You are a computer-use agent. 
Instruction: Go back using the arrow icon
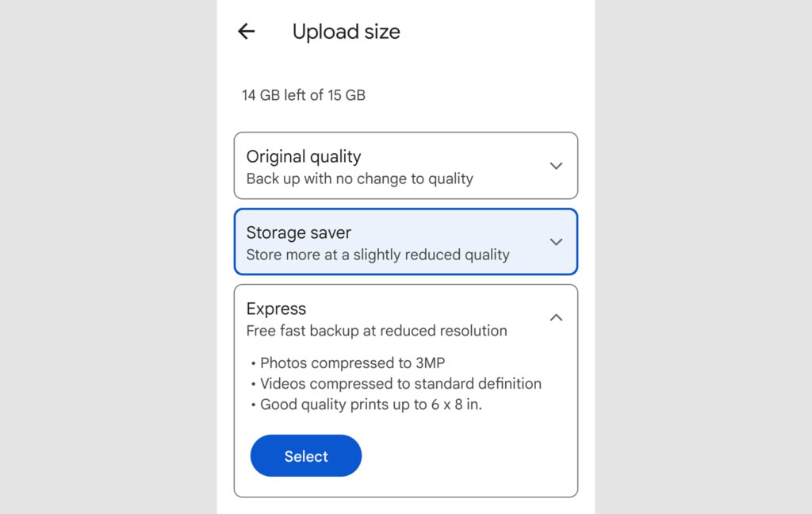pos(246,32)
